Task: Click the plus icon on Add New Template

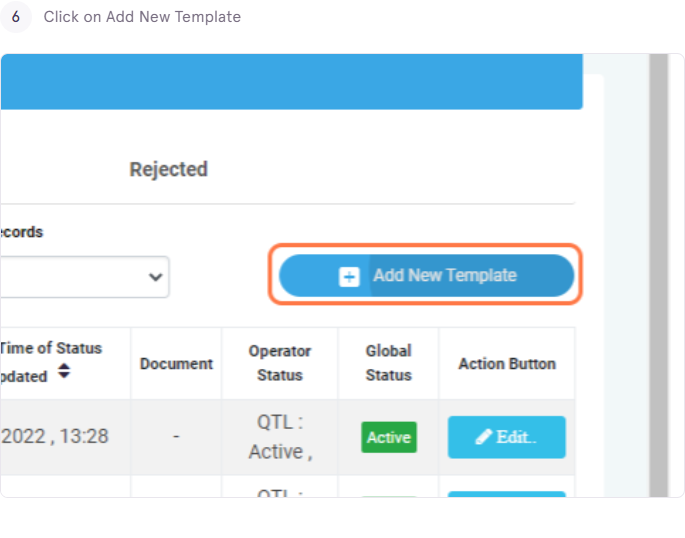Action: pyautogui.click(x=349, y=277)
